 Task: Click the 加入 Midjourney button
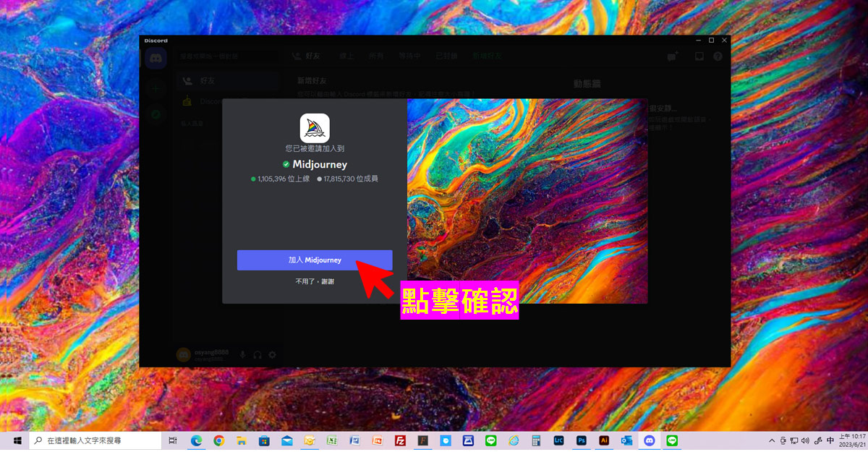pyautogui.click(x=315, y=260)
